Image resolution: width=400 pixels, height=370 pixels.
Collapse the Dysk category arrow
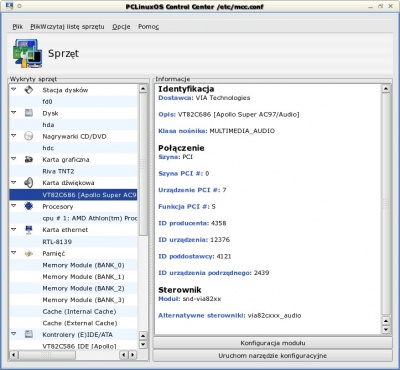[x=14, y=113]
